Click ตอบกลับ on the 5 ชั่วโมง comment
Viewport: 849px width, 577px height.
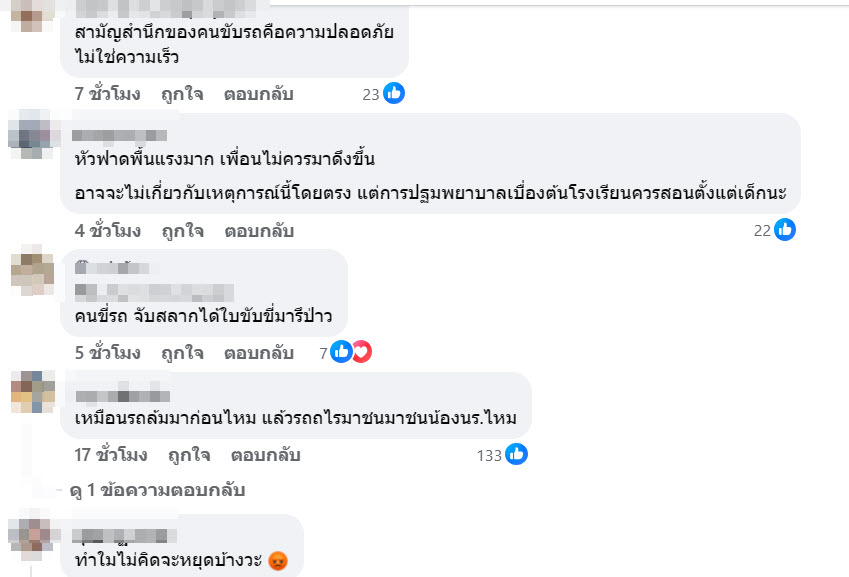[x=258, y=353]
